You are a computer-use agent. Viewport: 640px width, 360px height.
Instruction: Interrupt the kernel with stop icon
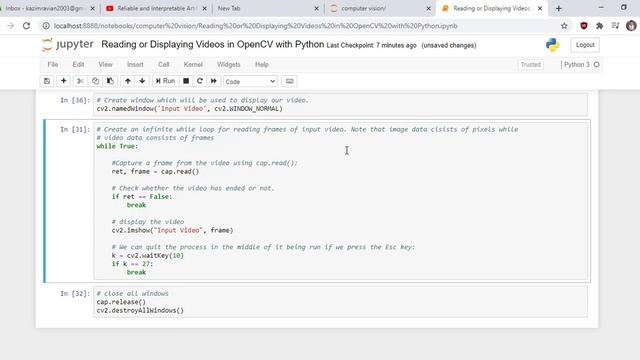click(x=186, y=81)
